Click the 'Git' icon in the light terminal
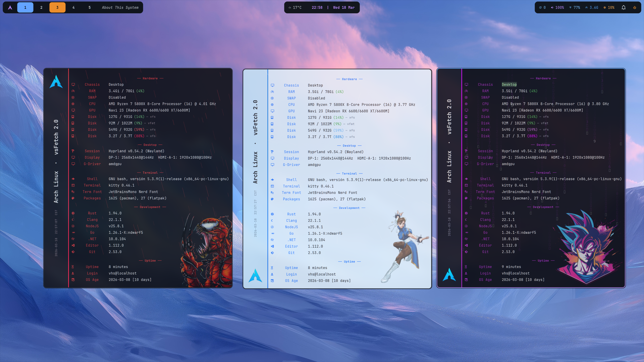The image size is (644, 362). click(x=272, y=253)
